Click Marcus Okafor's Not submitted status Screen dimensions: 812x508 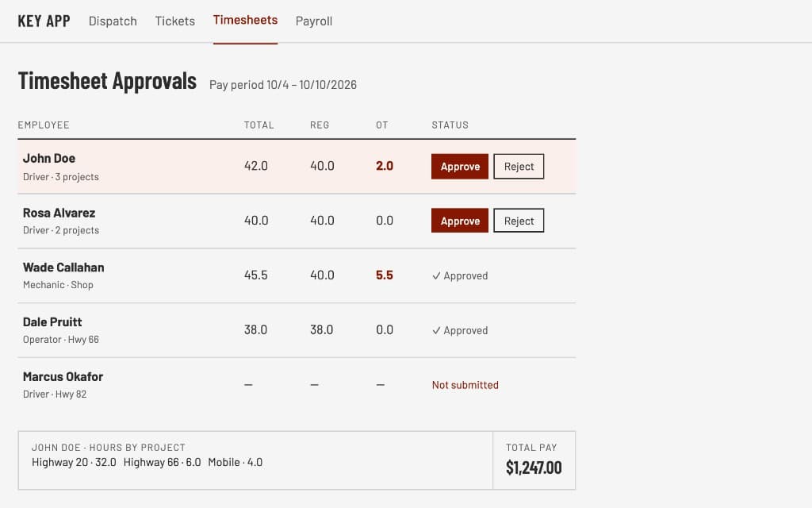point(465,385)
